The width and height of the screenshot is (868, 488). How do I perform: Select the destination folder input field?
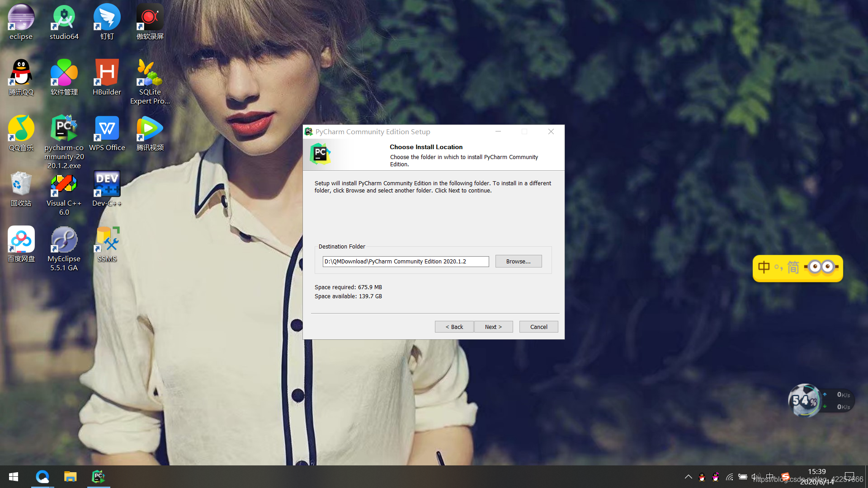(406, 261)
